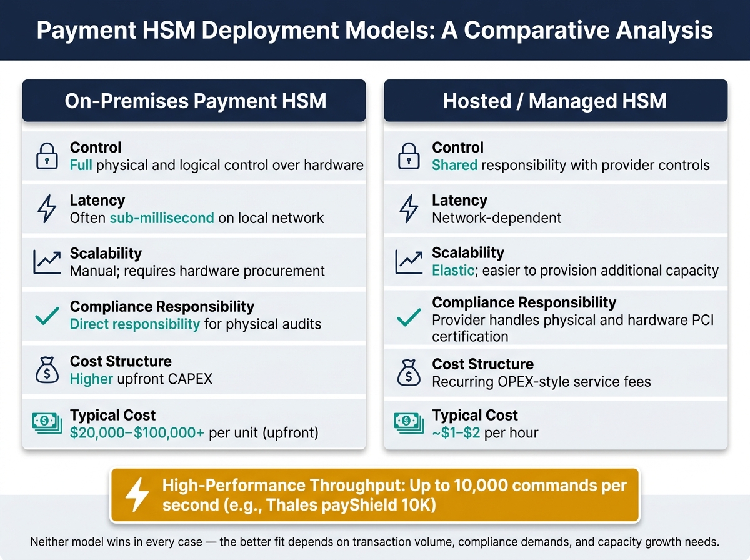
Task: Click the Hosted HSM 'Cost Structure' heading
Action: coord(483,364)
